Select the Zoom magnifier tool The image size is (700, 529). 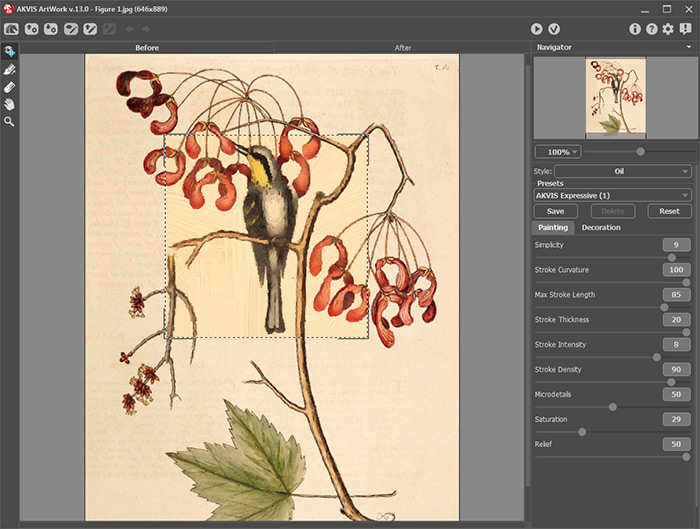click(10, 121)
